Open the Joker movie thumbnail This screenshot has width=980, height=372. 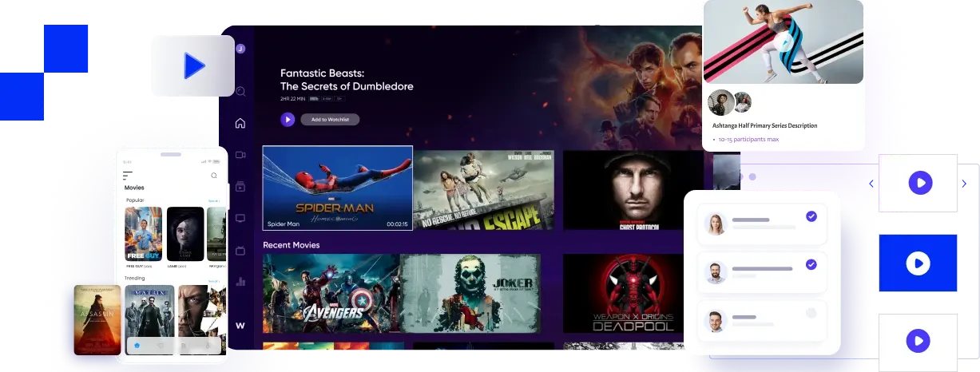470,293
